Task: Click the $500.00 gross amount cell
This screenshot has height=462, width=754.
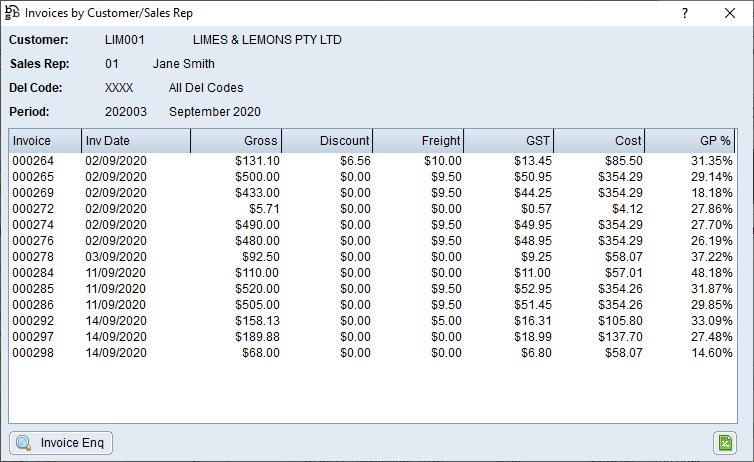Action: (x=257, y=176)
